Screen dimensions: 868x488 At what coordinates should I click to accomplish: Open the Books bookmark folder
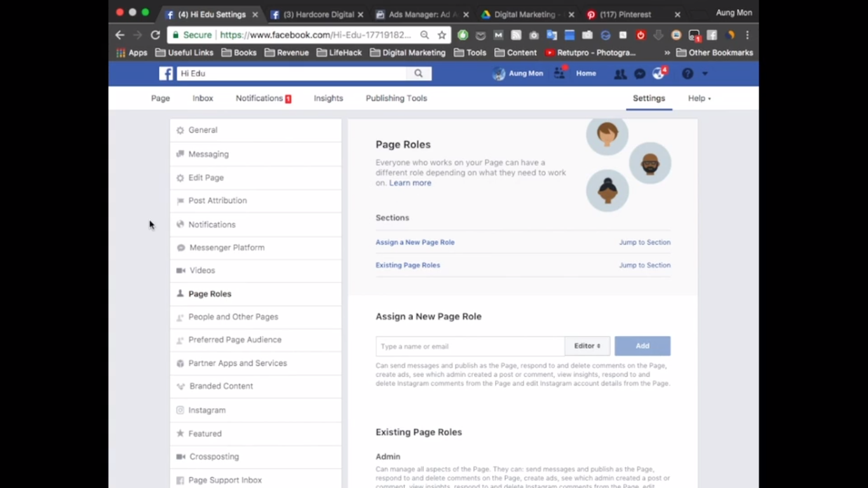(239, 53)
